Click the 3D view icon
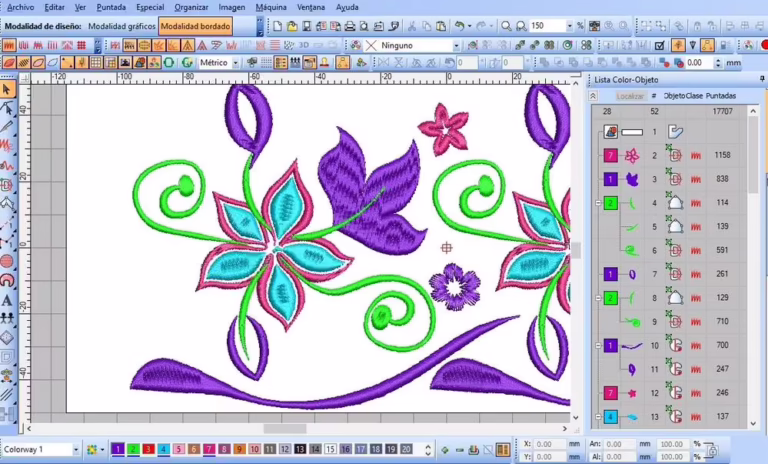 [303, 45]
